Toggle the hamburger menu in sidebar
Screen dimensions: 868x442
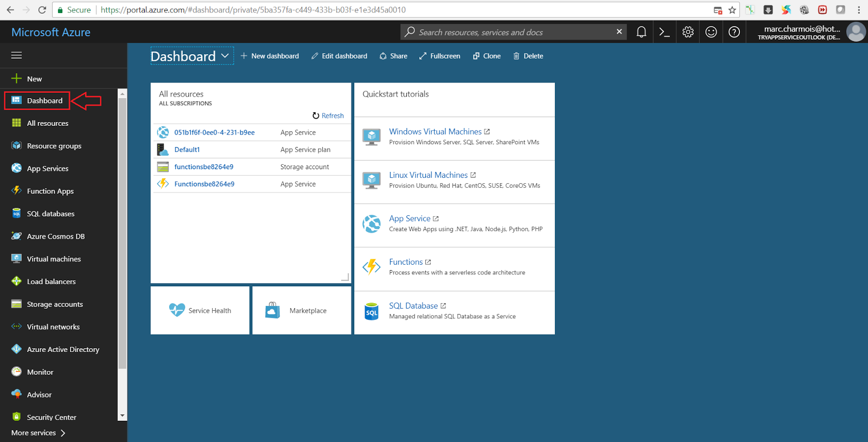point(17,55)
